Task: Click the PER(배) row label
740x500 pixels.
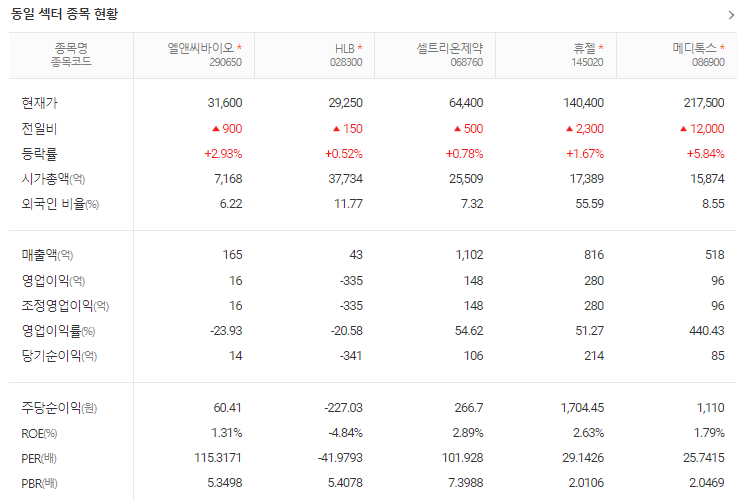Action: pos(39,458)
